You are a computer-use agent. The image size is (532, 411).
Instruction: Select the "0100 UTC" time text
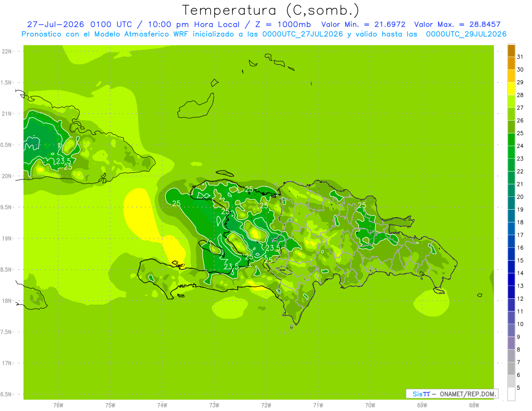(111, 24)
